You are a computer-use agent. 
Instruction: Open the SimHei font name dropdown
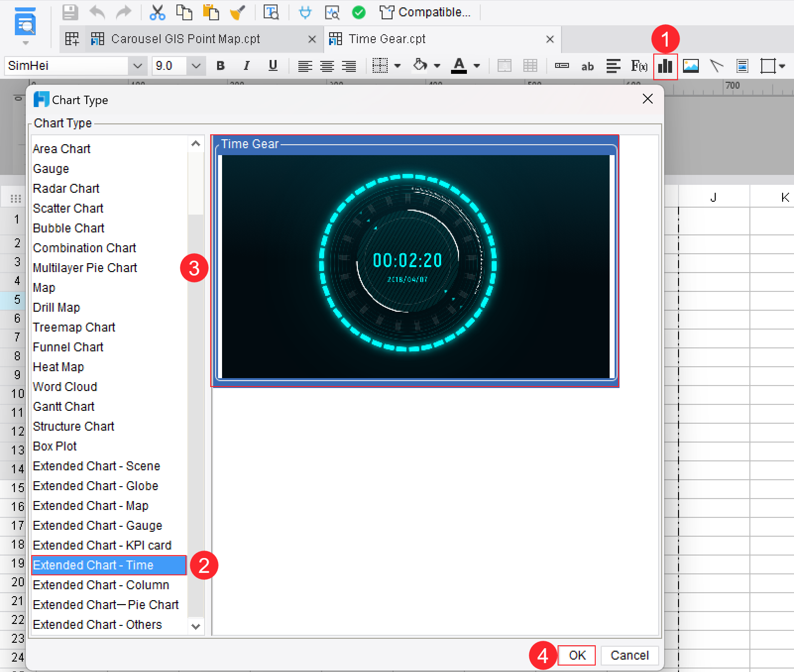point(137,66)
